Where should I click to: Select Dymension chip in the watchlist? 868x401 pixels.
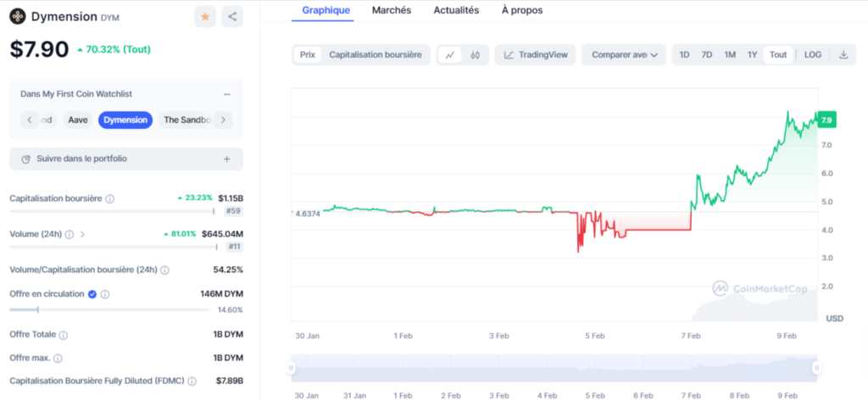[125, 120]
